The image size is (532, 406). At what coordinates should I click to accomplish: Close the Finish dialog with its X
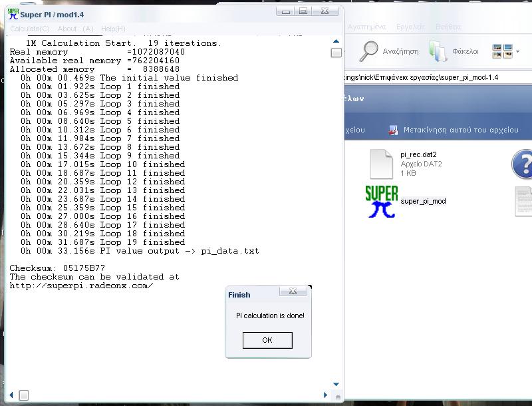[x=293, y=292]
